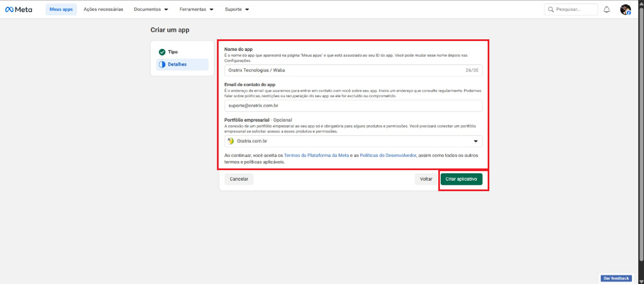Open Termos da Plataforma da Meta link
This screenshot has height=284, width=644.
point(316,155)
